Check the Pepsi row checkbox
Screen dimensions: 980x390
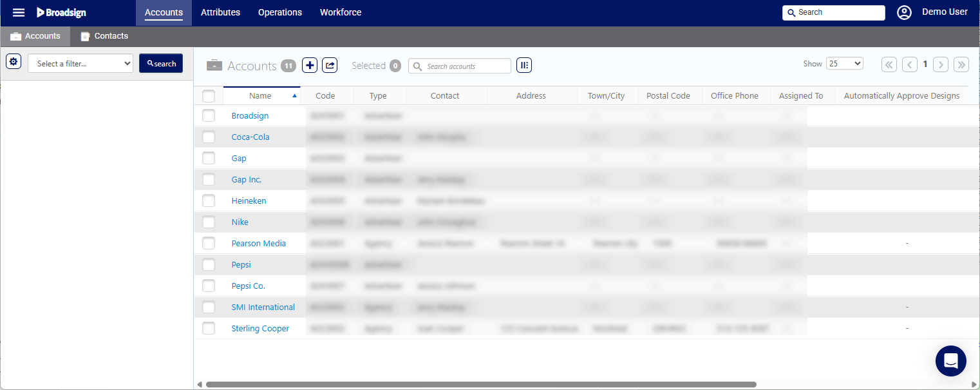pos(209,265)
